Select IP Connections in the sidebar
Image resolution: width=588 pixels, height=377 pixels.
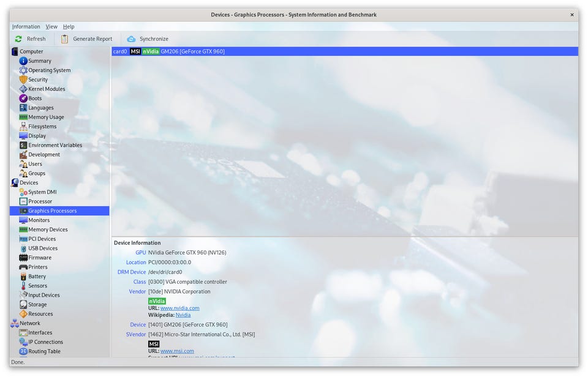[45, 342]
